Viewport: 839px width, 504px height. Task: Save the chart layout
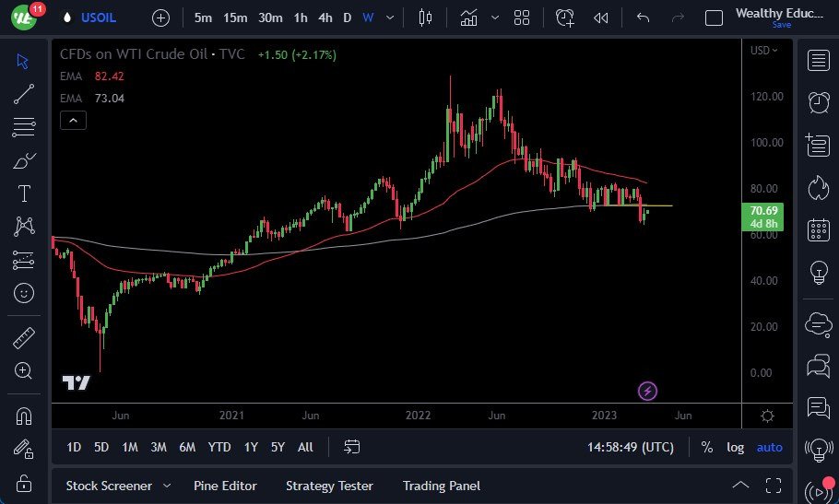[x=781, y=25]
